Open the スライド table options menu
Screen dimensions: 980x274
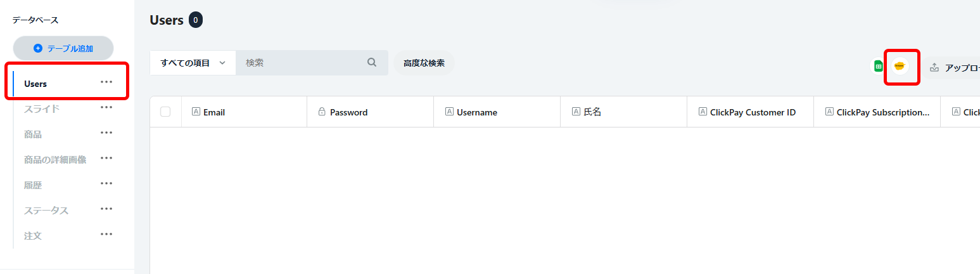[x=106, y=107]
